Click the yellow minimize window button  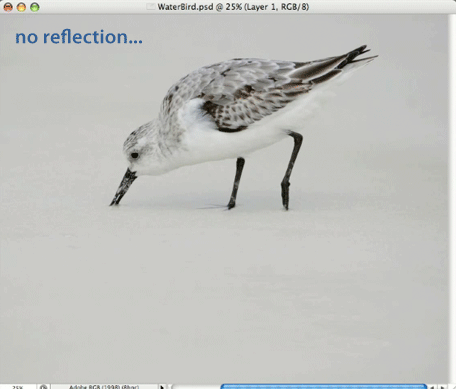tap(21, 7)
